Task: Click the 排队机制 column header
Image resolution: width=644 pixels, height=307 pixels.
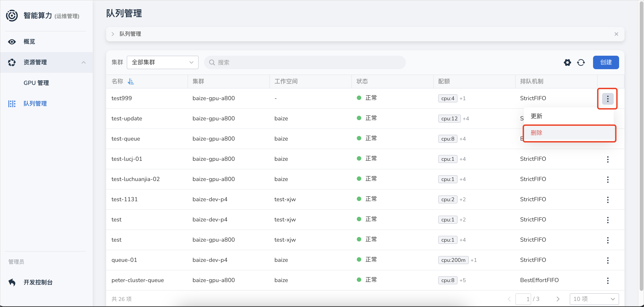Action: click(x=532, y=81)
